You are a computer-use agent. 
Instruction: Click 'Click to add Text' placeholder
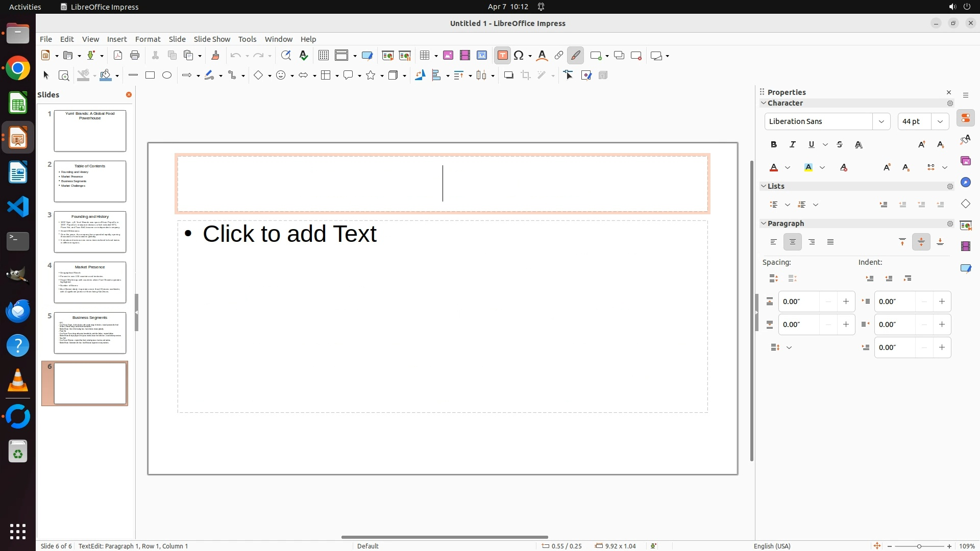pyautogui.click(x=289, y=234)
